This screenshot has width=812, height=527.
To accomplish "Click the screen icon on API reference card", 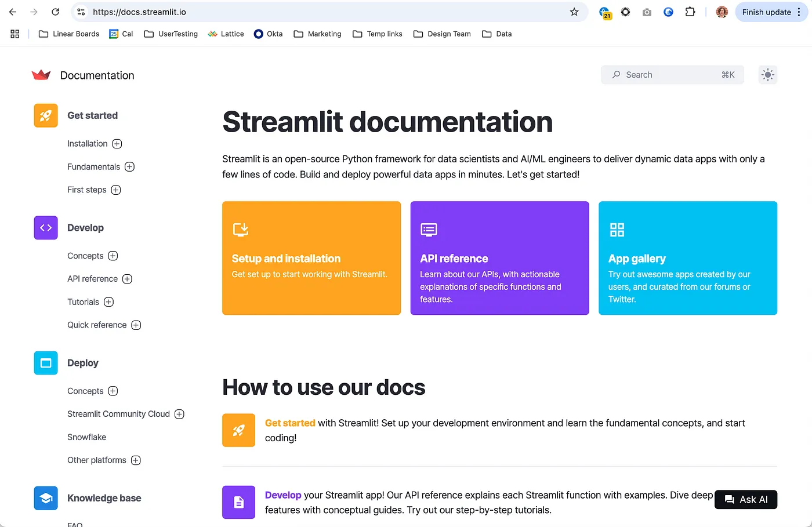I will pyautogui.click(x=429, y=230).
